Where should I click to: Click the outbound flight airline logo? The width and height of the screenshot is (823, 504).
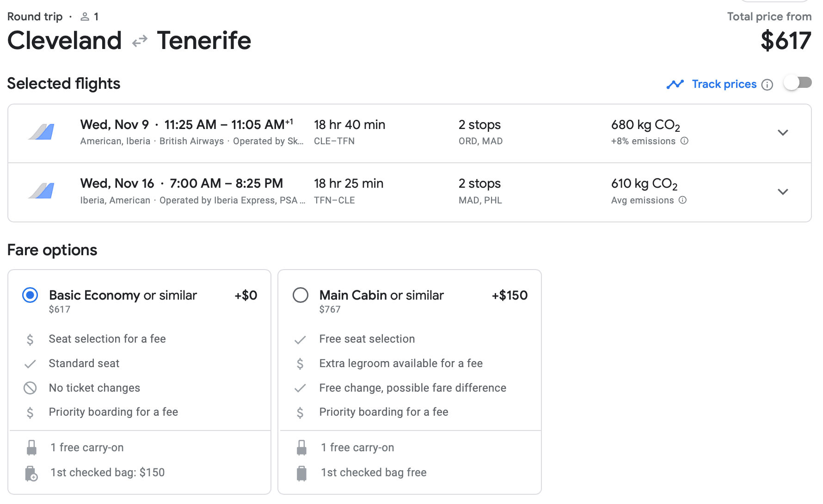41,132
